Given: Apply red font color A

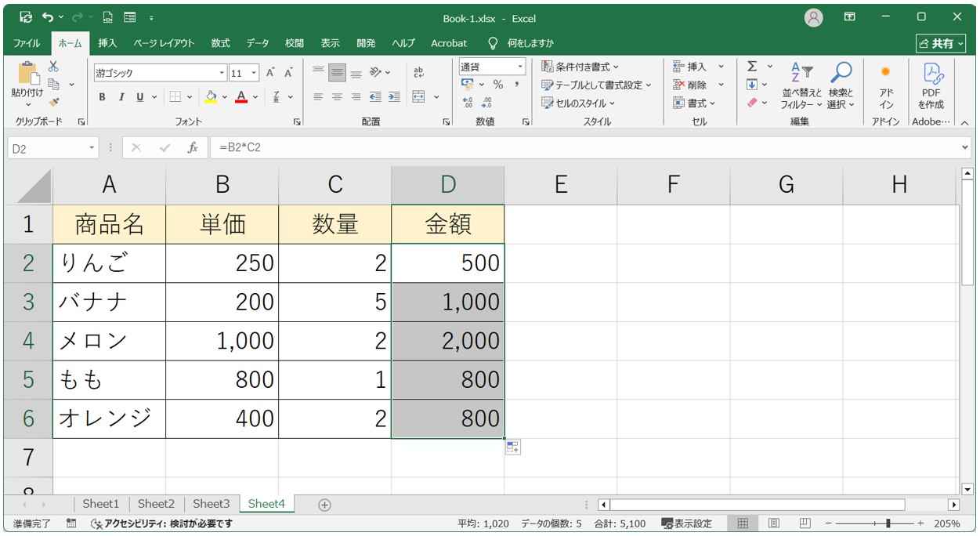Looking at the screenshot, I should [241, 97].
